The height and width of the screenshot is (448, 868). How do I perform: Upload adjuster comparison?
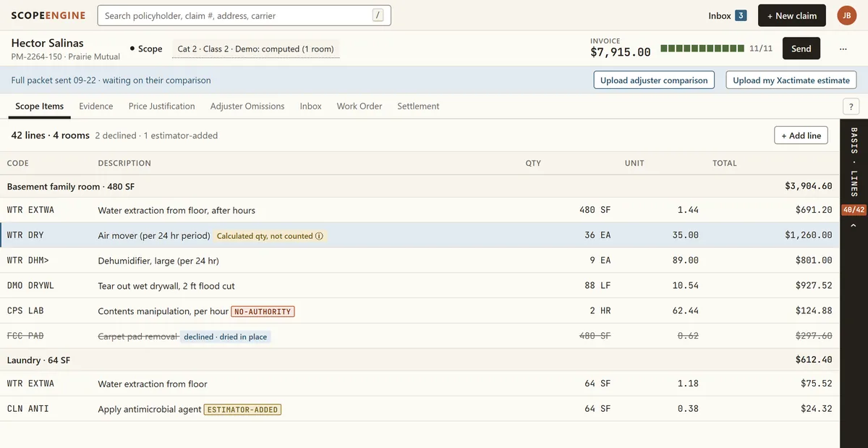654,80
